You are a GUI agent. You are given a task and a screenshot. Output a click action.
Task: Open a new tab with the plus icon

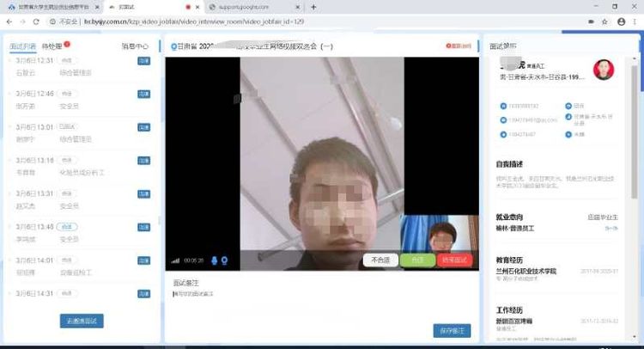pos(313,7)
